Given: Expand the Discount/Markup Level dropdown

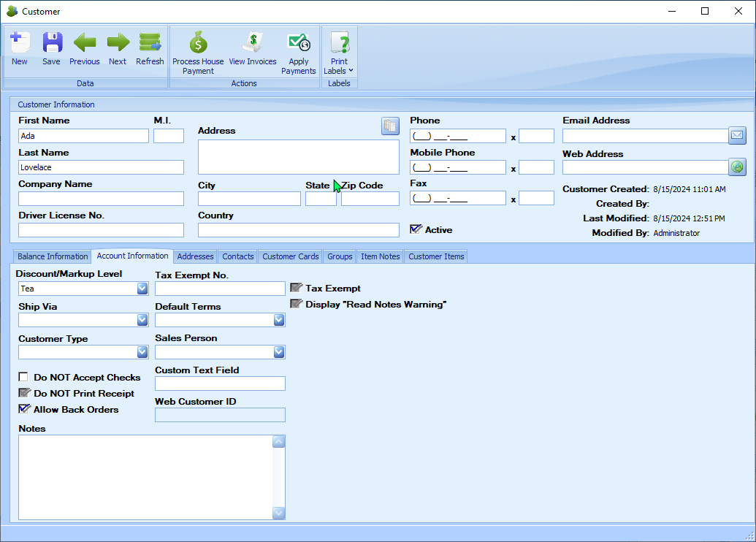Looking at the screenshot, I should 142,289.
